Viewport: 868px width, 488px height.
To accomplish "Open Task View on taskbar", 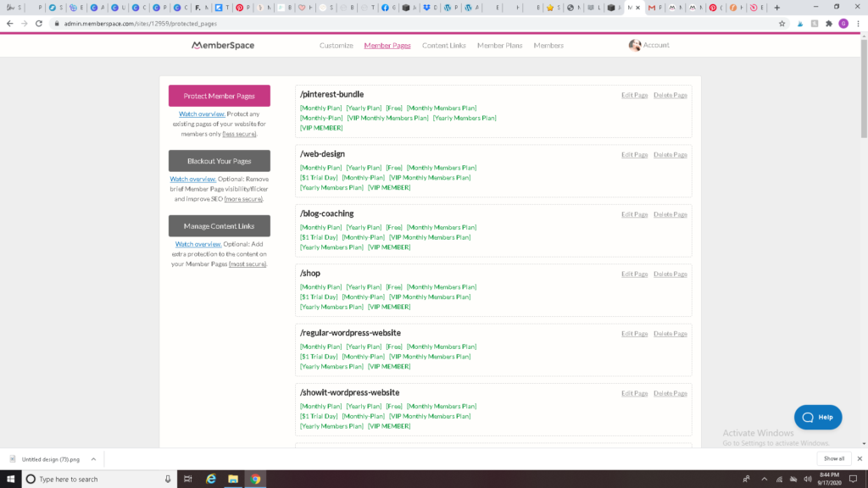I will (187, 480).
